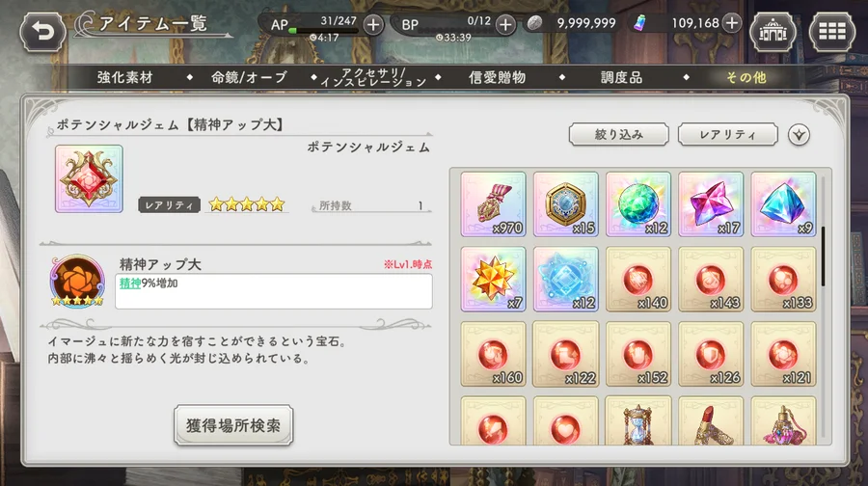
Task: Open the 調度品 tab
Action: pyautogui.click(x=622, y=77)
